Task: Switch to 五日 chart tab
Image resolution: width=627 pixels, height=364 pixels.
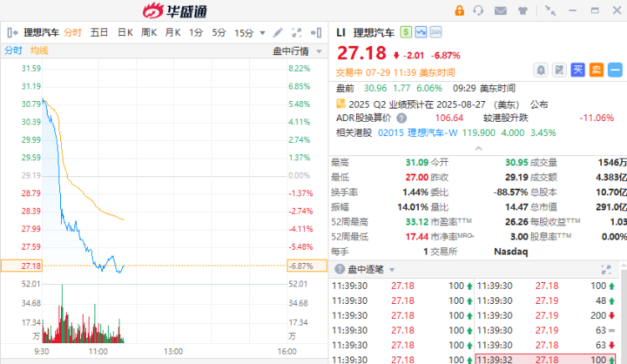Action: 99,33
